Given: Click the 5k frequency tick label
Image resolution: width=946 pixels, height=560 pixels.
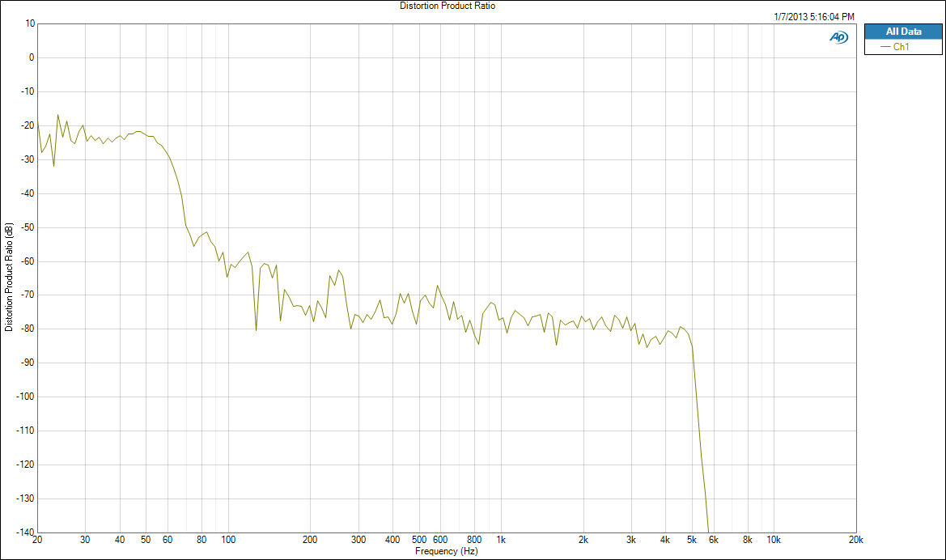Looking at the screenshot, I should point(691,540).
